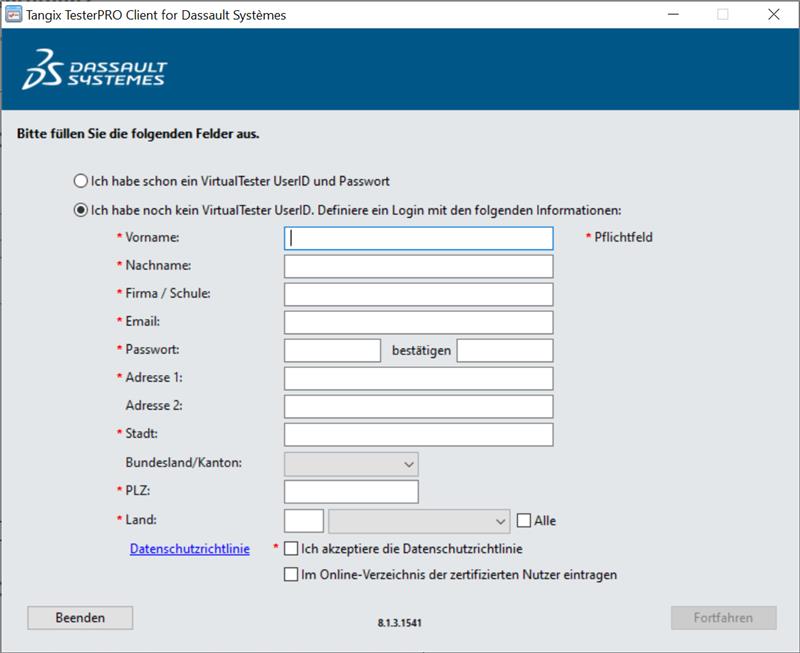Click into the Vorname input field
The image size is (800, 653).
tap(418, 238)
